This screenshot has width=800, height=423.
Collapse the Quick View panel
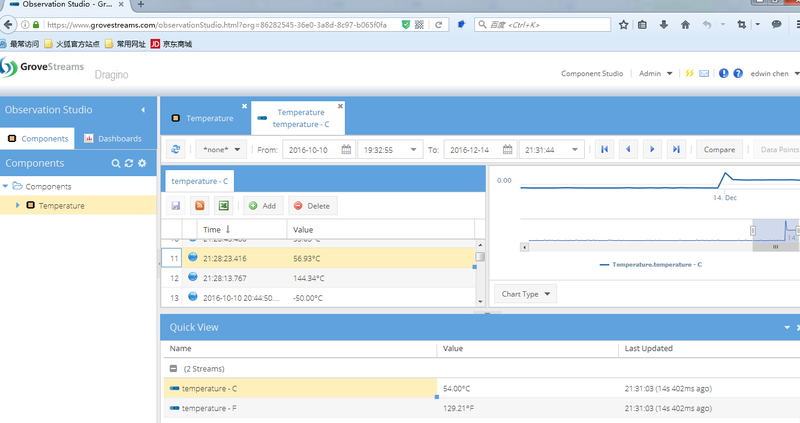point(787,327)
